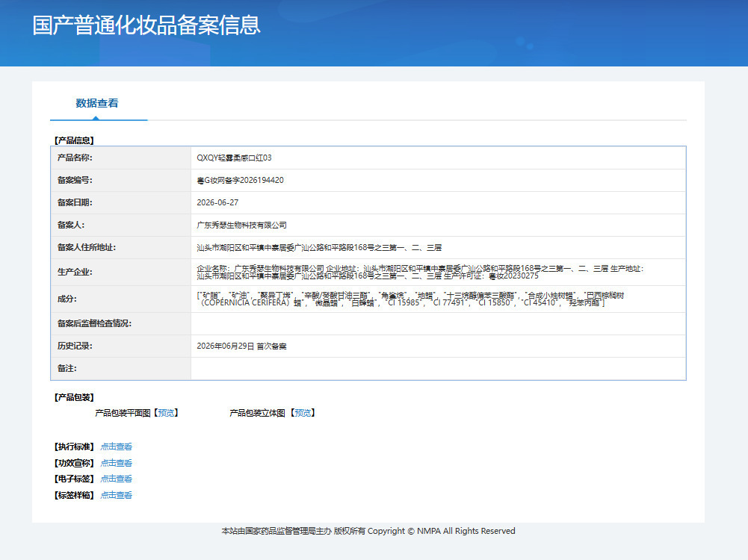Click the 【产品包装】 section heading

(x=74, y=397)
